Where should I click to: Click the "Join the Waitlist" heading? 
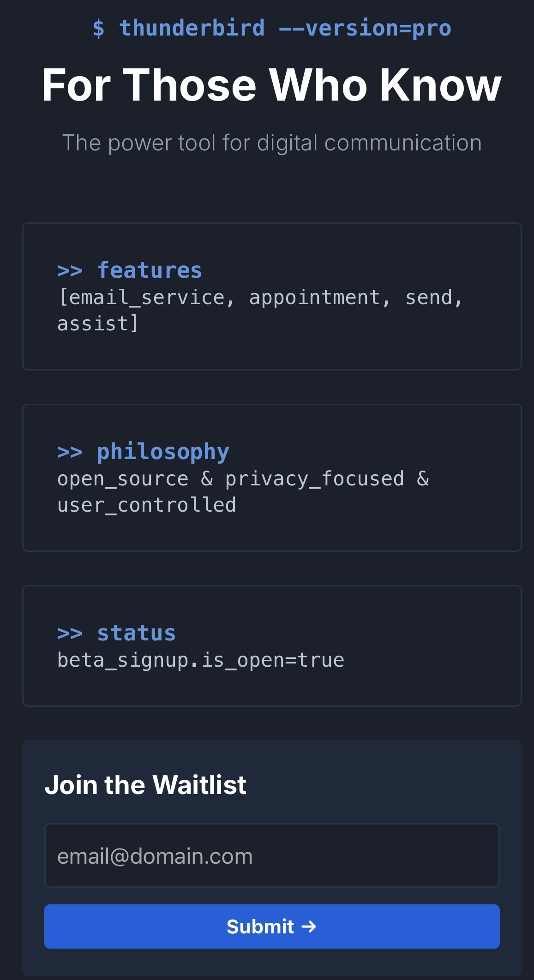[145, 784]
